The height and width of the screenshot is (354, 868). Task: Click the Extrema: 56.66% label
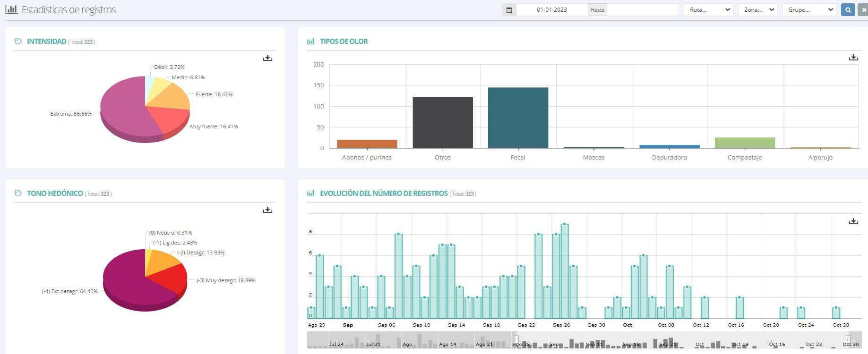[71, 114]
